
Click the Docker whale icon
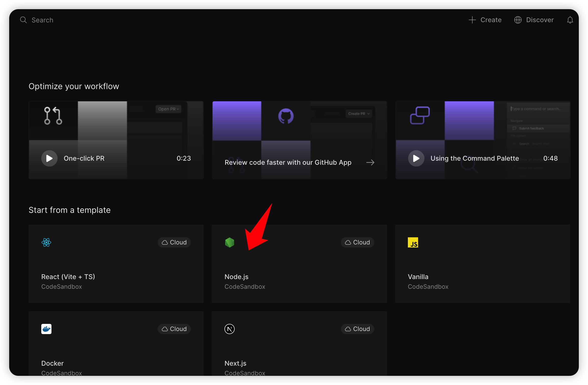tap(46, 329)
